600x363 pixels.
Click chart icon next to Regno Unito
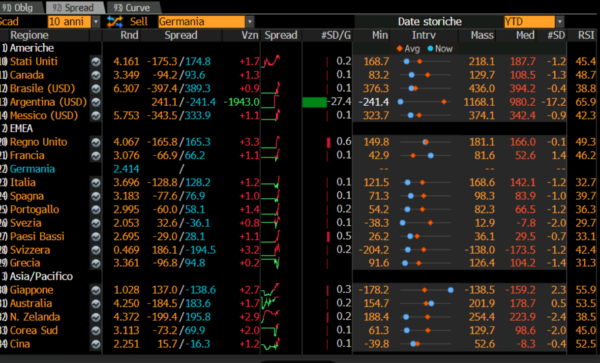pos(96,142)
